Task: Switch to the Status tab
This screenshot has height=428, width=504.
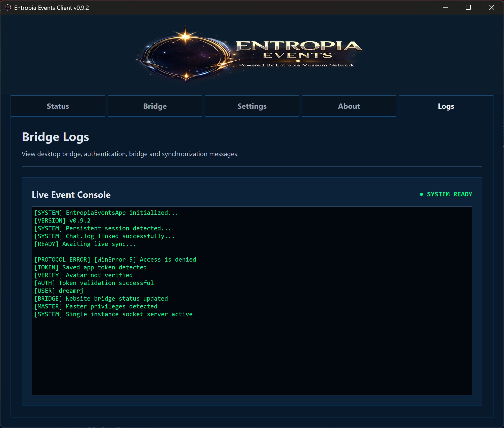Action: 58,106
